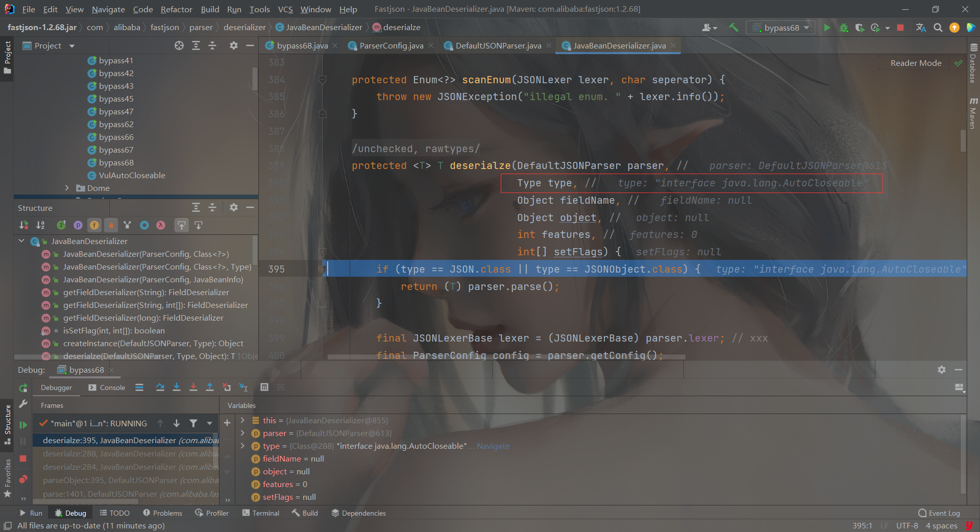The image size is (980, 532).
Task: Resume program in debug sidebar
Action: click(x=23, y=425)
